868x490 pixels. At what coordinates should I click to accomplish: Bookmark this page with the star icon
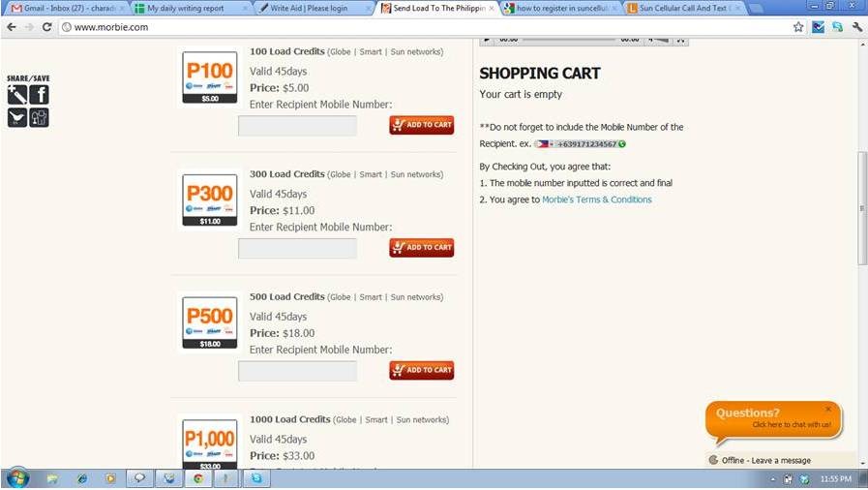click(798, 27)
